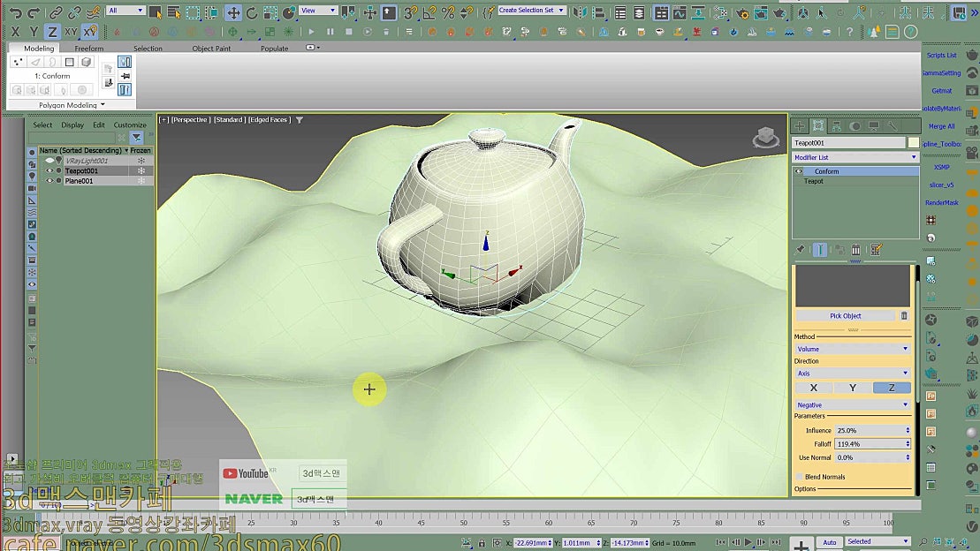Toggle Show End Result in modifier stack
Image resolution: width=980 pixels, height=551 pixels.
[820, 250]
